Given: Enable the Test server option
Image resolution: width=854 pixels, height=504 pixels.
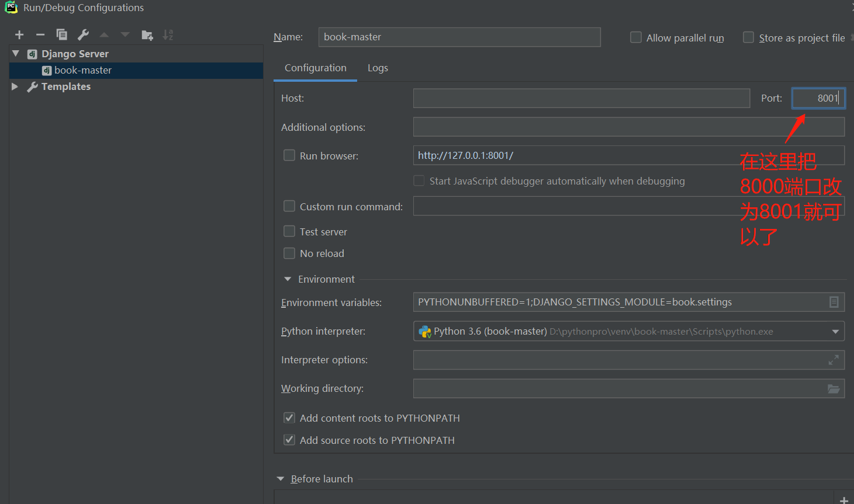Looking at the screenshot, I should point(289,231).
